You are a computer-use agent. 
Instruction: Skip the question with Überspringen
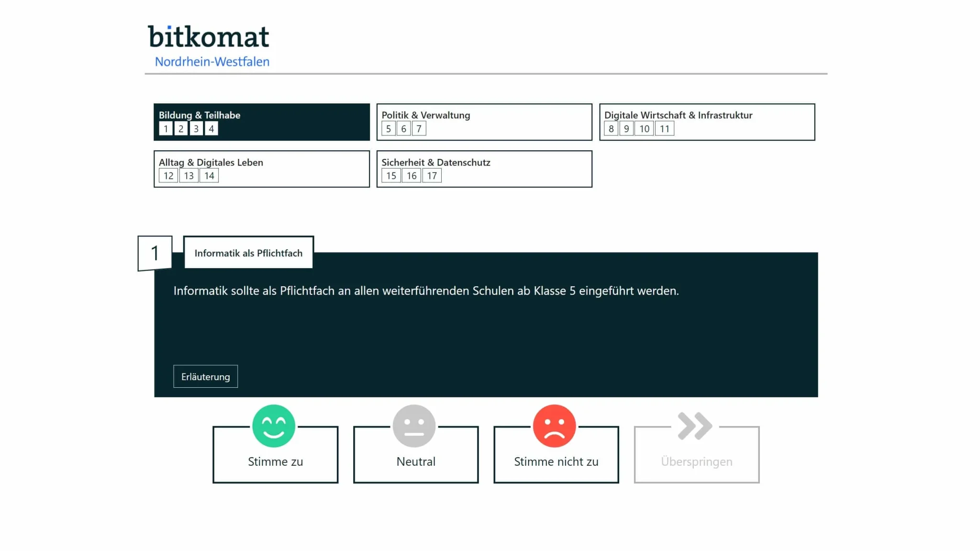point(697,454)
